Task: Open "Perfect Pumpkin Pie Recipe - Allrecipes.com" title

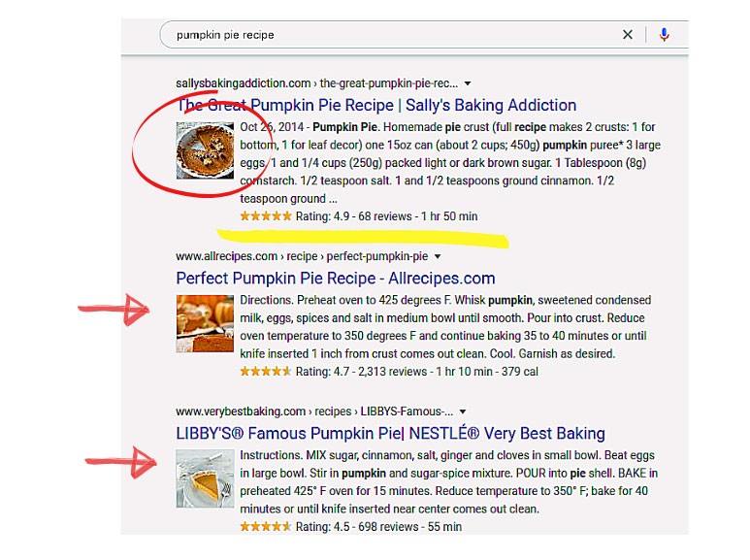Action: (336, 279)
